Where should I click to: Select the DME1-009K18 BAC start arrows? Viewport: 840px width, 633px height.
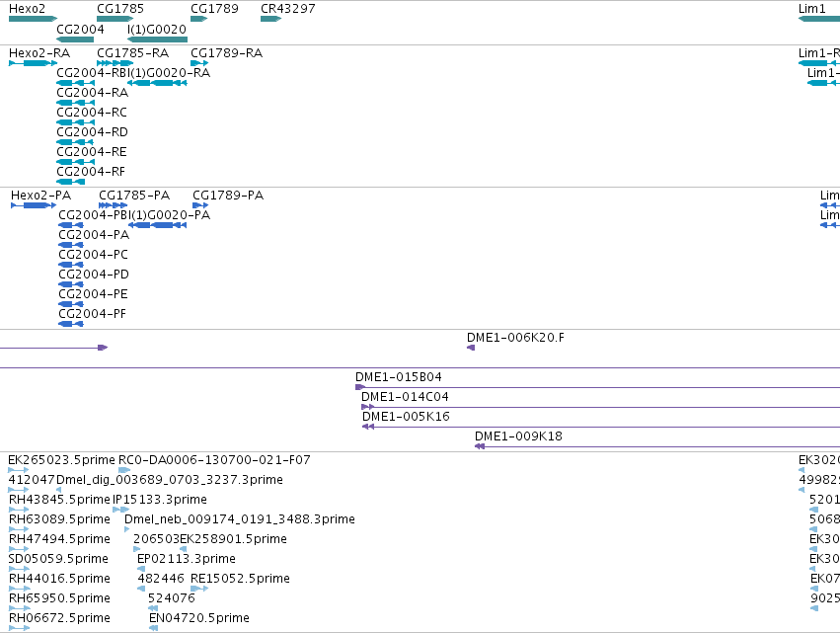coord(480,447)
